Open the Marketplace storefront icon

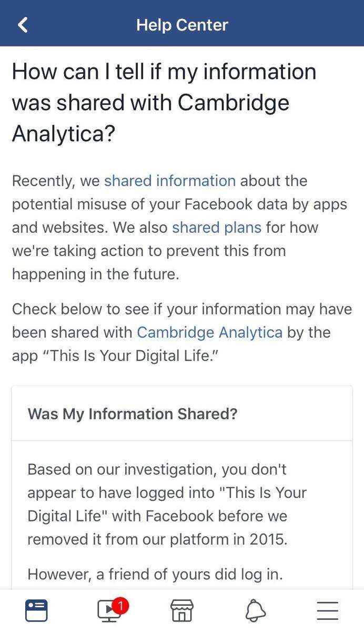[182, 611]
